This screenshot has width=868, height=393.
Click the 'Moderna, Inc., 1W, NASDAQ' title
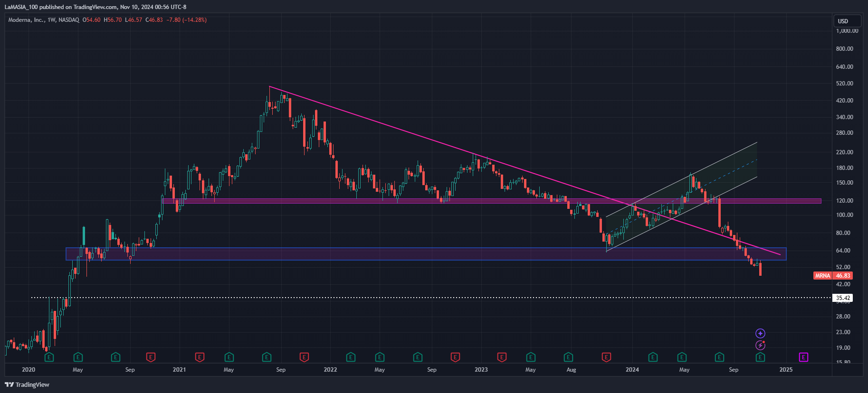click(x=44, y=20)
